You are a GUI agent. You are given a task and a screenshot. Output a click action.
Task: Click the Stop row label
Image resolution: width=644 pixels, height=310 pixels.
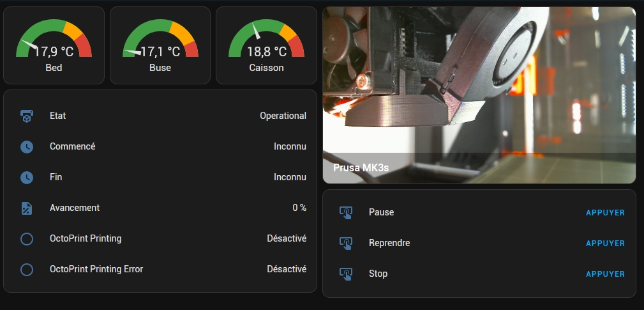[x=378, y=274]
